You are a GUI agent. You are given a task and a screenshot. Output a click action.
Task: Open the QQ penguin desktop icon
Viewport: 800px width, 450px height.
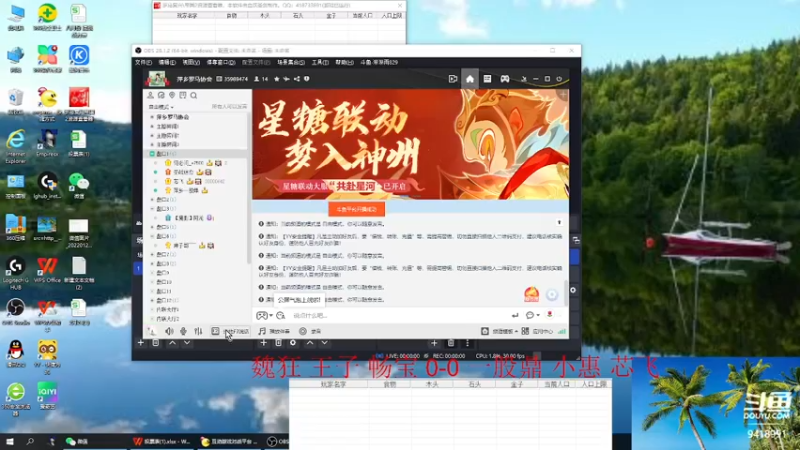pyautogui.click(x=16, y=354)
